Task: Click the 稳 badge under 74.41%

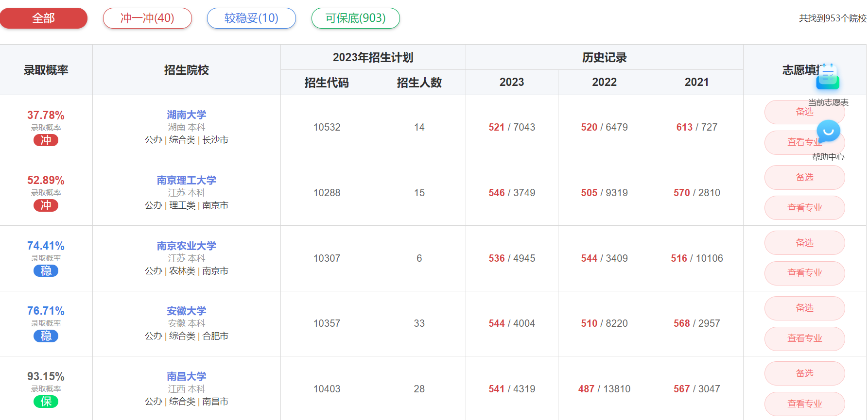Action: pyautogui.click(x=46, y=271)
